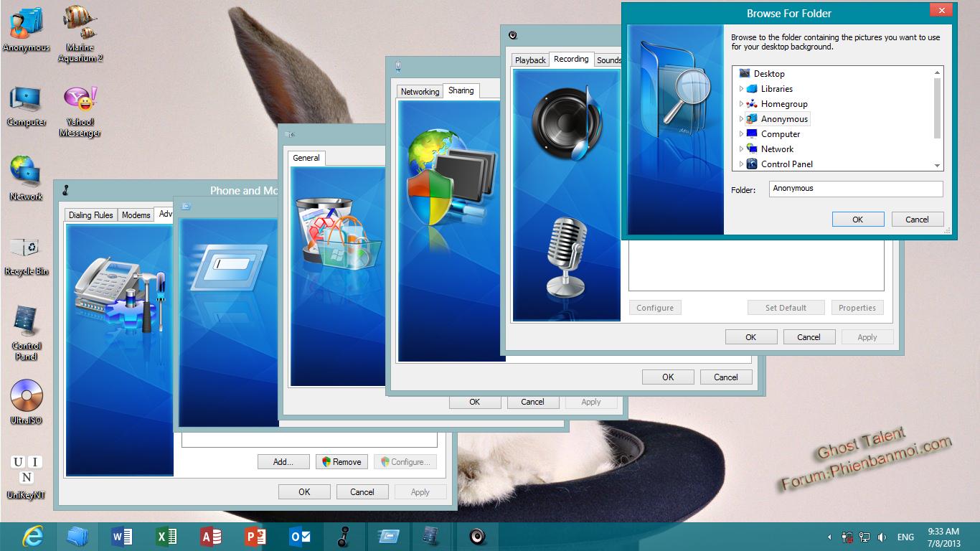Screen dimensions: 980x551
Task: Show hidden icons in the system tray
Action: click(x=830, y=537)
